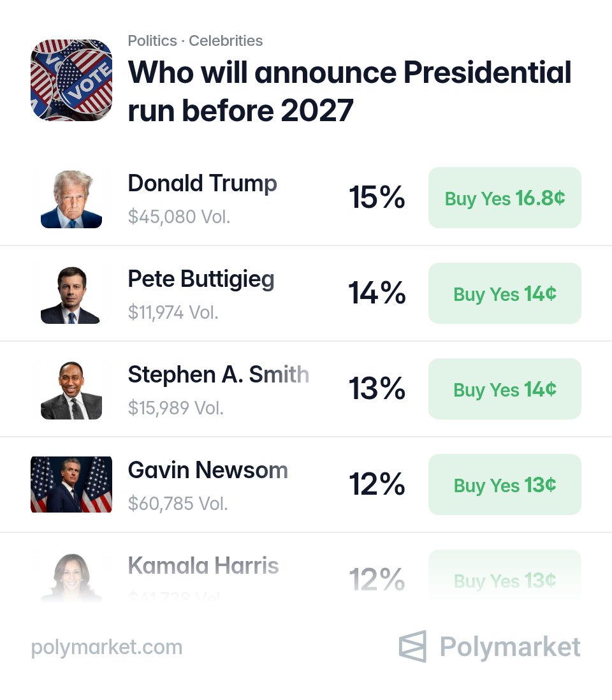Viewport: 612px width, 700px height.
Task: Open Donald Trump's portrait thumbnail
Action: (71, 198)
